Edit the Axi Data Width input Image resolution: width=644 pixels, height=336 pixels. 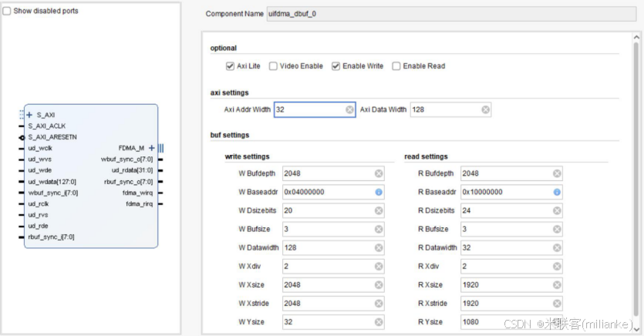coord(450,109)
